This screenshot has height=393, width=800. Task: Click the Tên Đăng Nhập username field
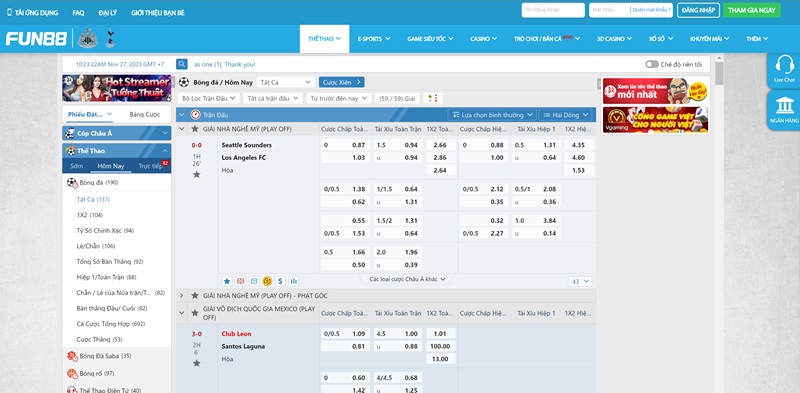click(553, 10)
